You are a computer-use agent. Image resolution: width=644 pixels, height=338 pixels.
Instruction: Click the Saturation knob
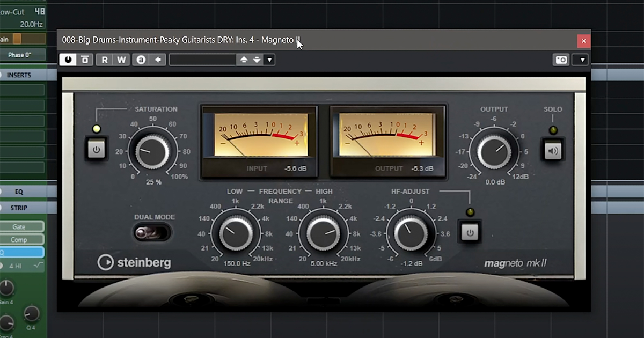pyautogui.click(x=152, y=152)
